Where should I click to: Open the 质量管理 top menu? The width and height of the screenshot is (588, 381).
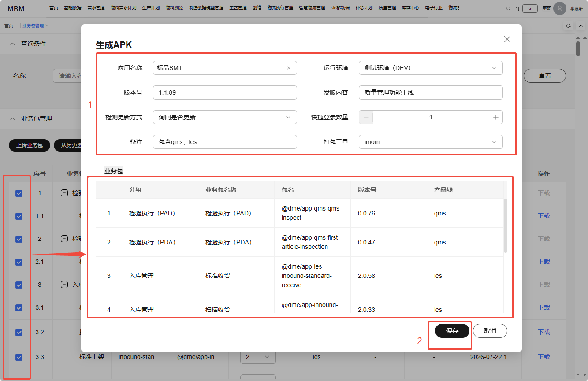coord(387,8)
